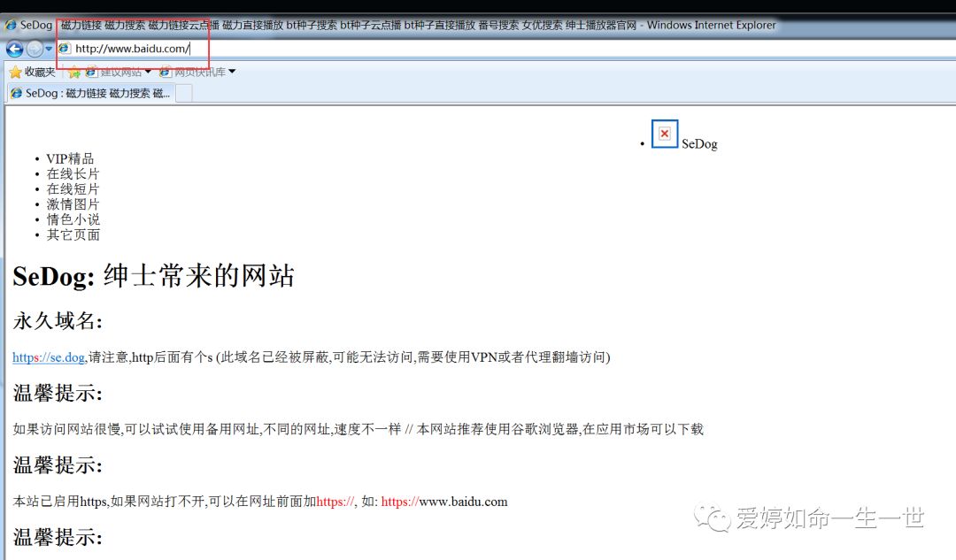Select the SeDog browser tab
The image size is (956, 560).
pos(91,93)
